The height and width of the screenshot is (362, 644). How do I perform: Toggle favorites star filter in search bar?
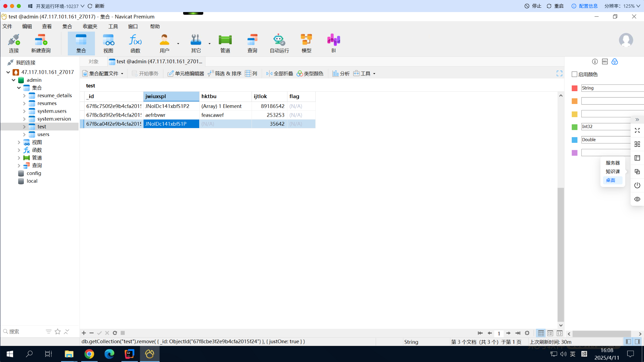point(58,331)
